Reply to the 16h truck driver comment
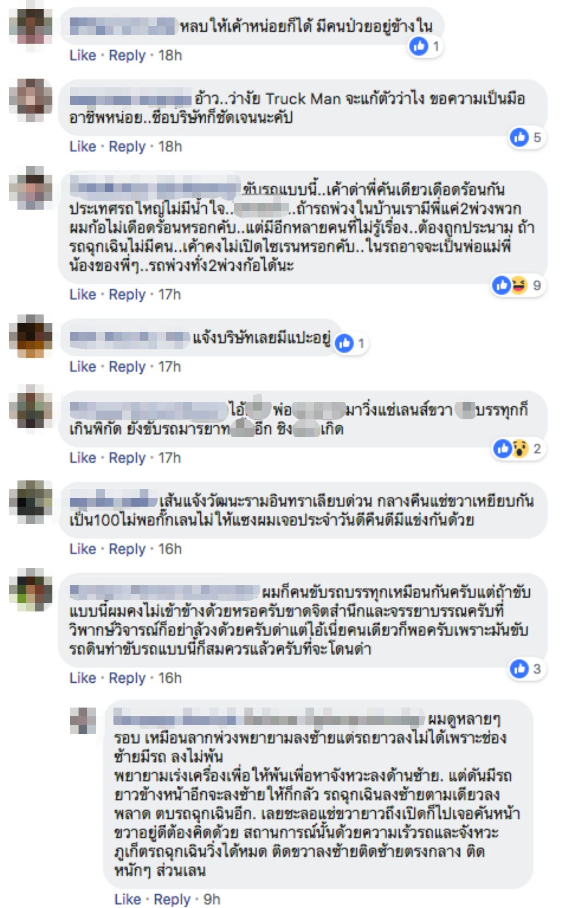The width and height of the screenshot is (588, 908). [127, 678]
